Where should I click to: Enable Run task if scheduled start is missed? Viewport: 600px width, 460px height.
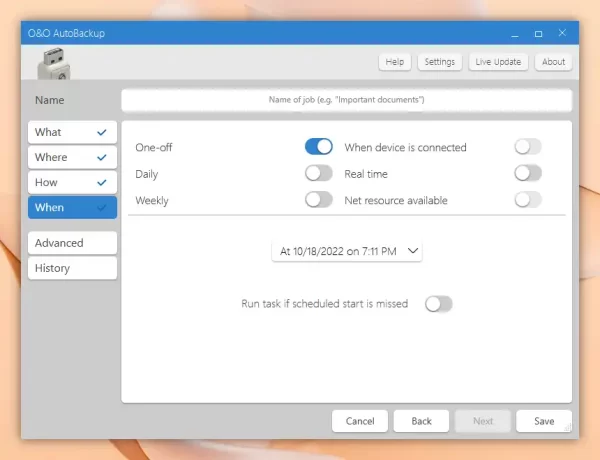[439, 304]
